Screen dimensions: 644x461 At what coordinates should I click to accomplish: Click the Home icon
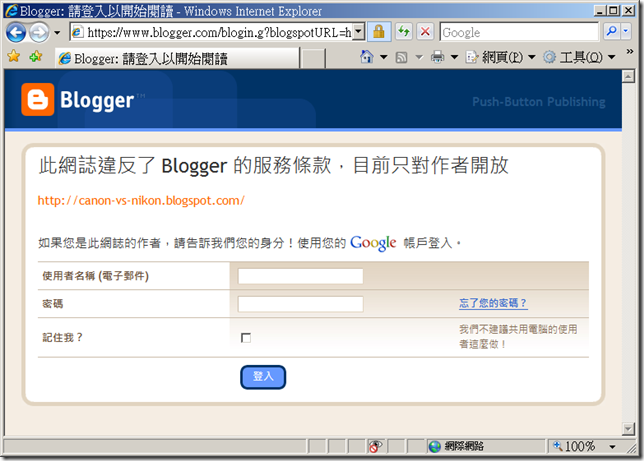coord(366,57)
